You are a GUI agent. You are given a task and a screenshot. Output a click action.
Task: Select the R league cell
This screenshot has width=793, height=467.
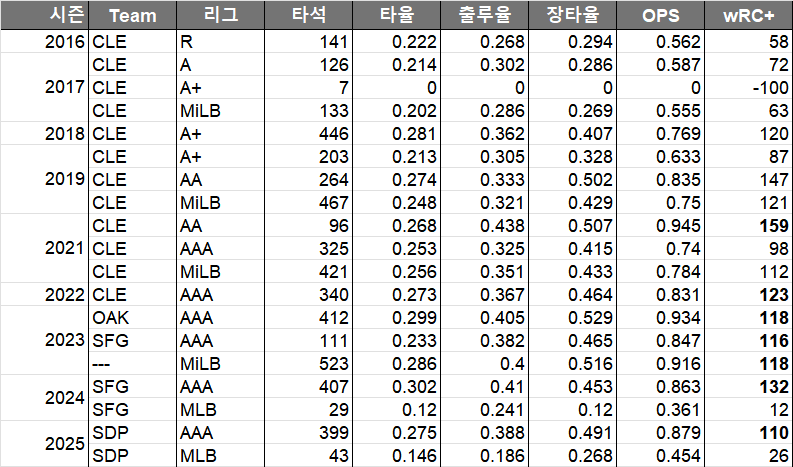(186, 42)
